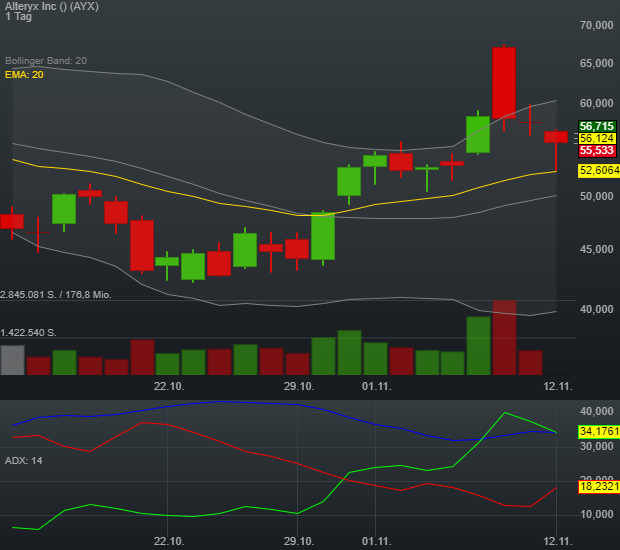The height and width of the screenshot is (550, 620).
Task: Click the 01.11. date on price chart axis
Action: pyautogui.click(x=377, y=386)
